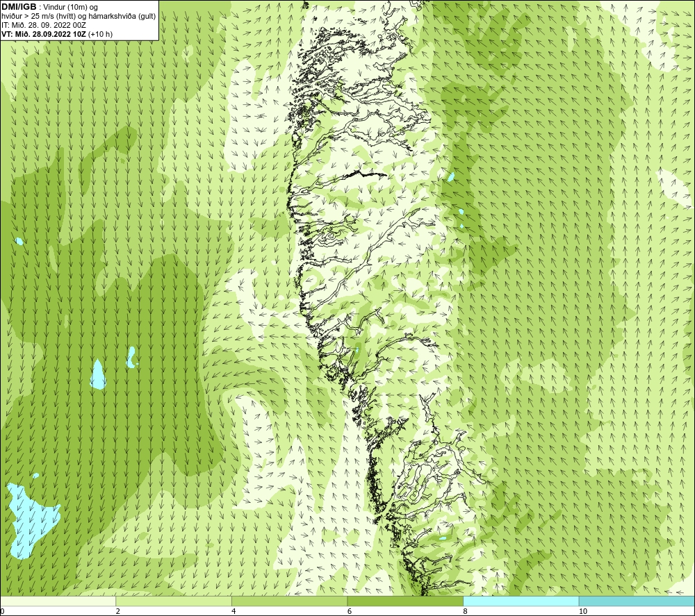Screen dimensions: 695x616
Task: Click the 'IT: Mið. 28. 09. 2022 00Z' line
Action: click(43, 25)
